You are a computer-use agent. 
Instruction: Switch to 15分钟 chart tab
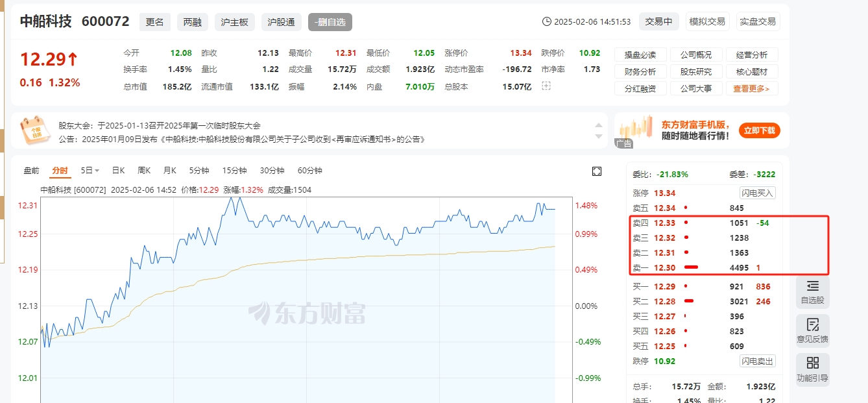pyautogui.click(x=234, y=171)
